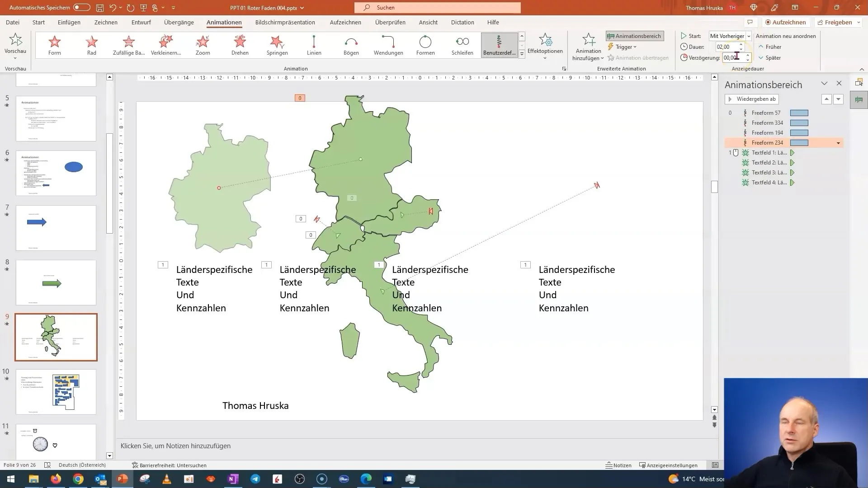Screen dimensions: 868x488
Task: Move selected animation up in pane
Action: [x=826, y=99]
